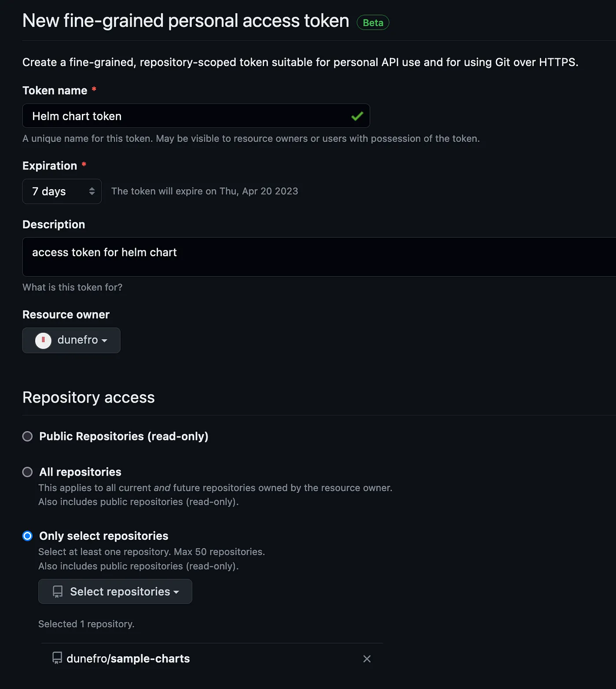Choose the All repositories radio option
The width and height of the screenshot is (616, 689).
(27, 472)
